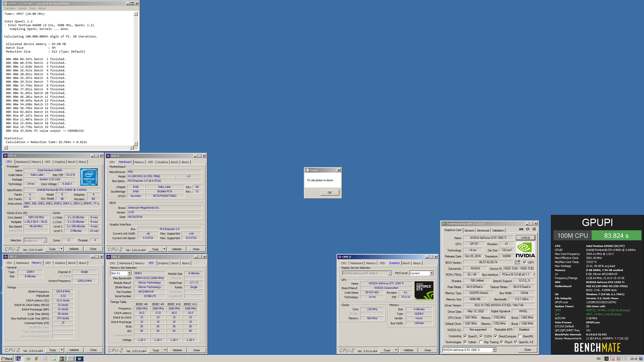Click the green graphics card taskbar icon

(28, 359)
